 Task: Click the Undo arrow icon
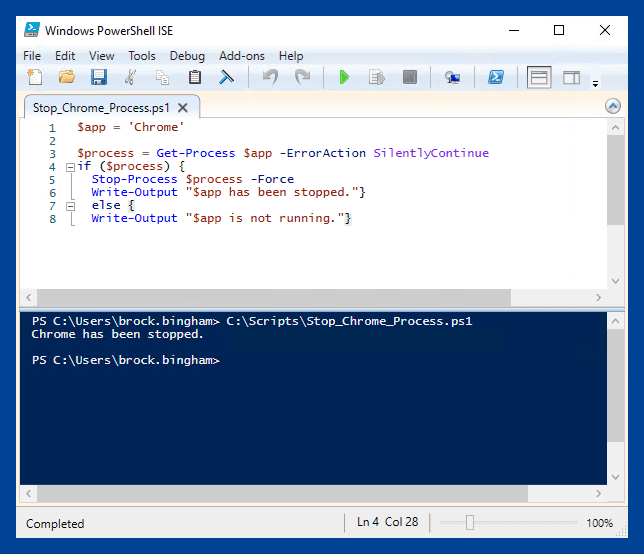pyautogui.click(x=270, y=77)
